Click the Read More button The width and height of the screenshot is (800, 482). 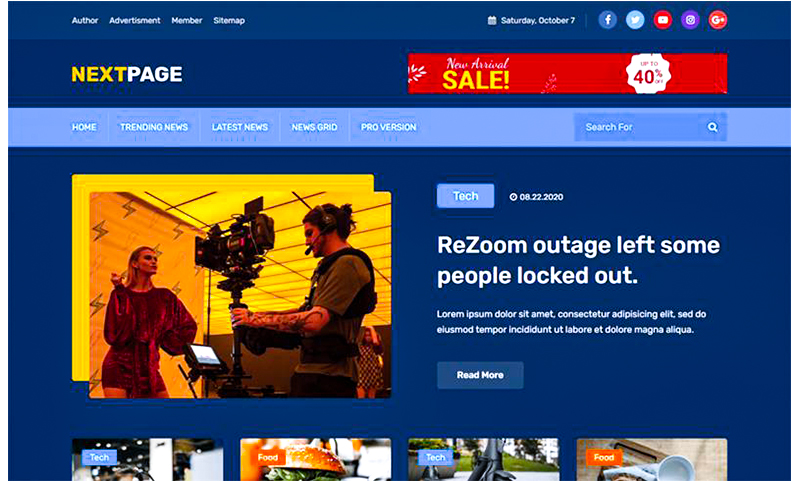[480, 375]
